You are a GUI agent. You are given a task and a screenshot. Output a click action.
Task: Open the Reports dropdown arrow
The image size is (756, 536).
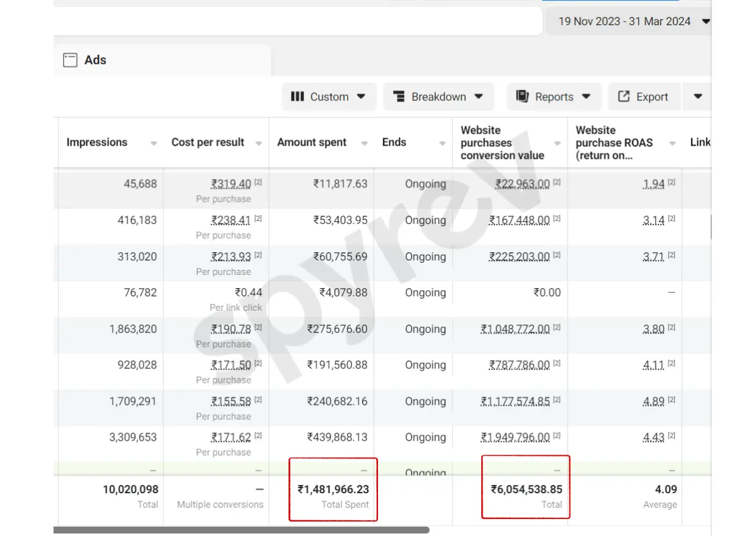coord(587,96)
